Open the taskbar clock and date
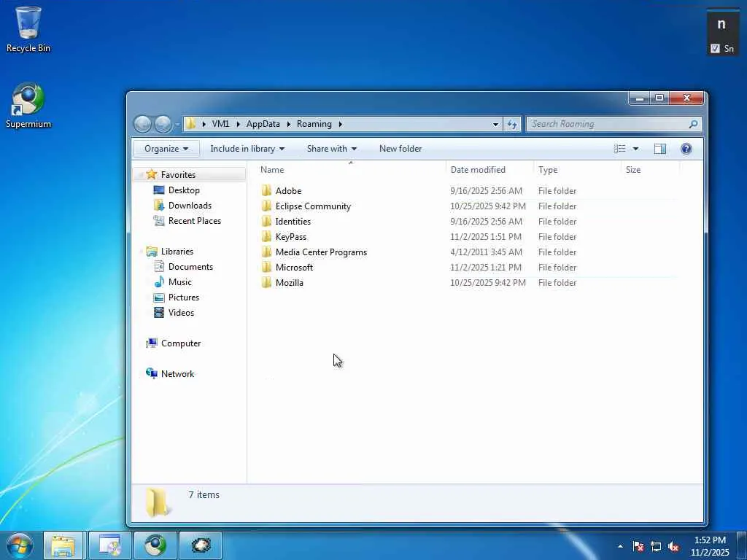The image size is (747, 560). pyautogui.click(x=710, y=546)
